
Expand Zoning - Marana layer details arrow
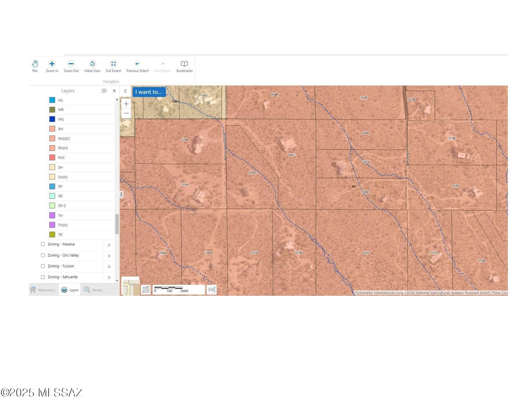109,245
